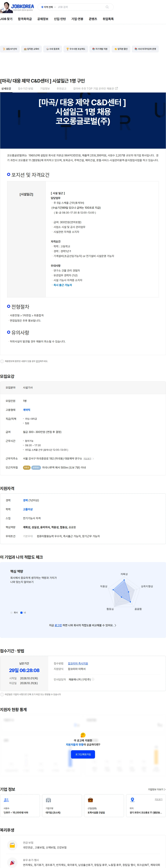Click 시설기사 in 모집분야 row
Viewport: 166px width, 868px height.
coord(28,388)
